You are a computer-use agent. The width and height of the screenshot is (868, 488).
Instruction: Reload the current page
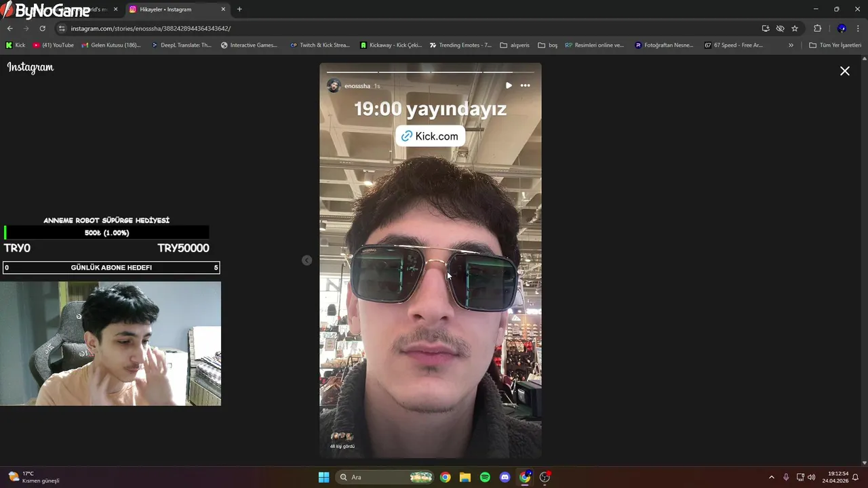[42, 28]
